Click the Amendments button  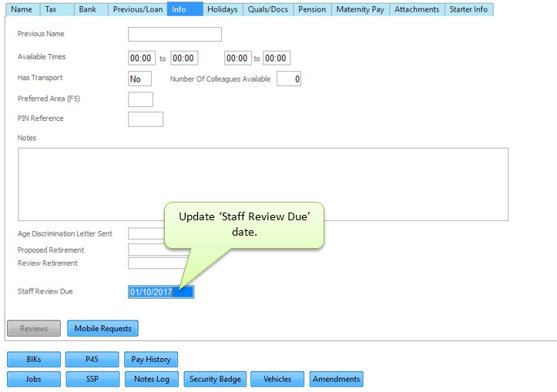click(x=336, y=379)
